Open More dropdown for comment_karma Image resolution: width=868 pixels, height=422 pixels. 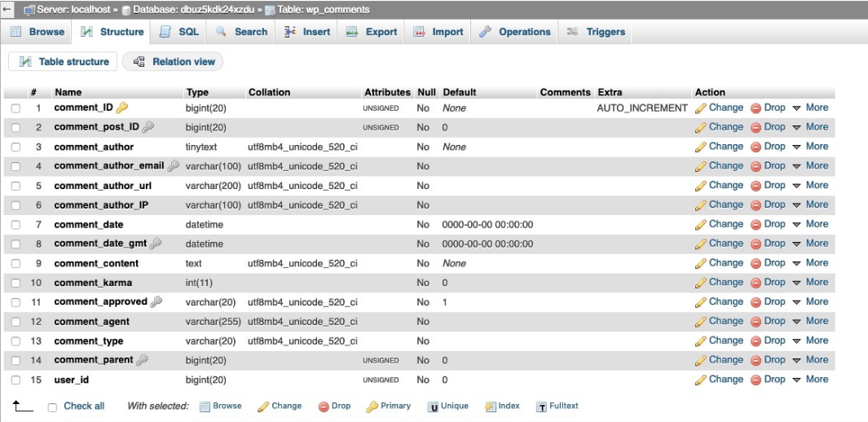tap(810, 283)
